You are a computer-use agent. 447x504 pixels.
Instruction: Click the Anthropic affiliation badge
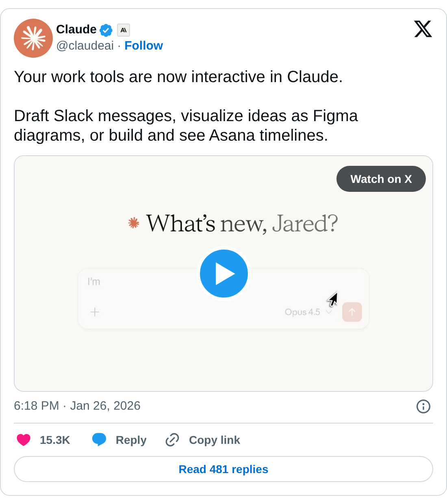(124, 30)
